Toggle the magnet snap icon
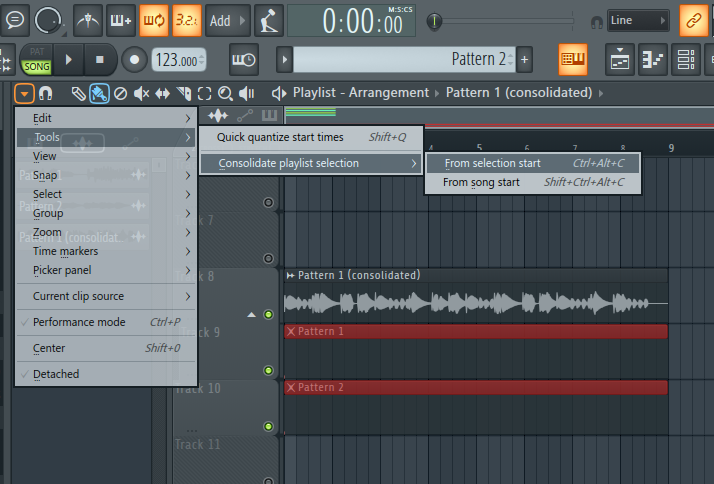714x484 pixels. click(45, 94)
